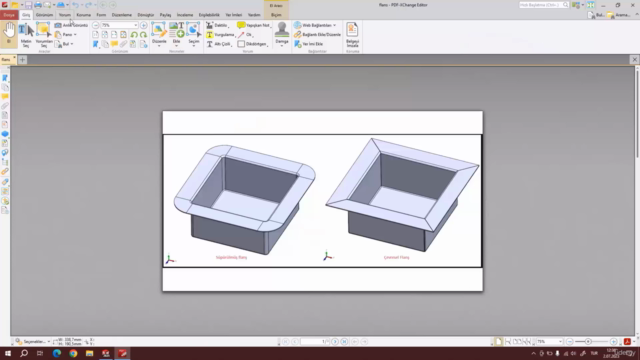
Task: Click Bağlantı Ekle/Düzenle link tool
Action: tap(318, 35)
